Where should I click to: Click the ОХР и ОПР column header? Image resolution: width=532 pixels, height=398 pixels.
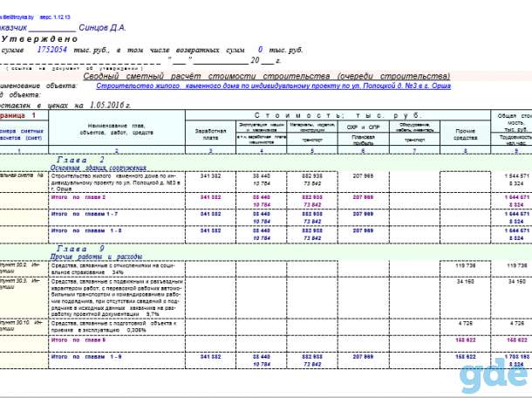click(x=364, y=127)
